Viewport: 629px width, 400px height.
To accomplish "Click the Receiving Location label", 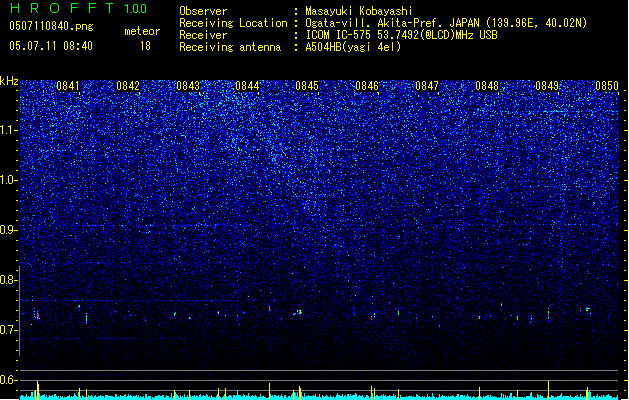I will [x=233, y=23].
